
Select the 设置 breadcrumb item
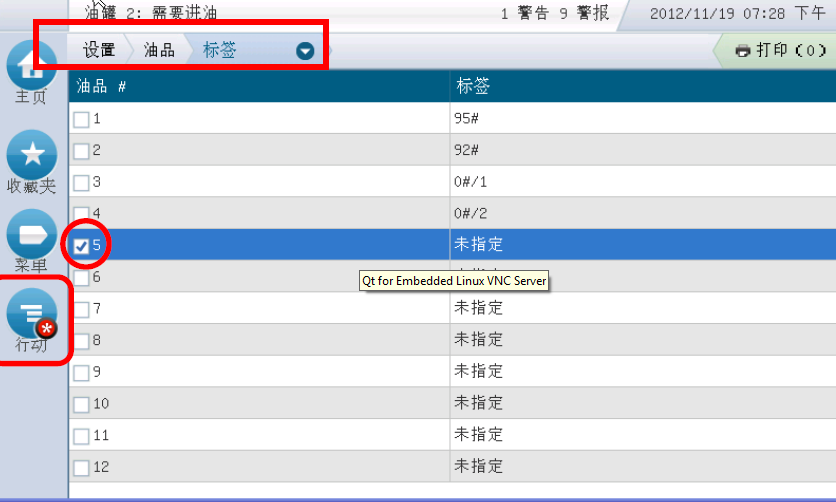click(x=99, y=50)
